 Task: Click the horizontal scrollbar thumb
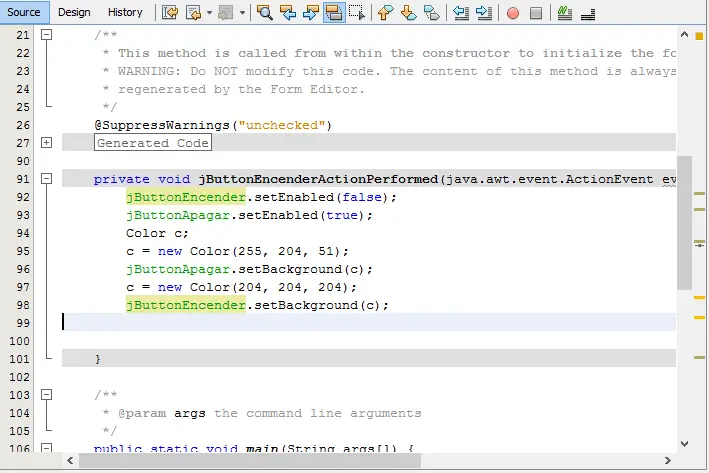tap(250, 460)
